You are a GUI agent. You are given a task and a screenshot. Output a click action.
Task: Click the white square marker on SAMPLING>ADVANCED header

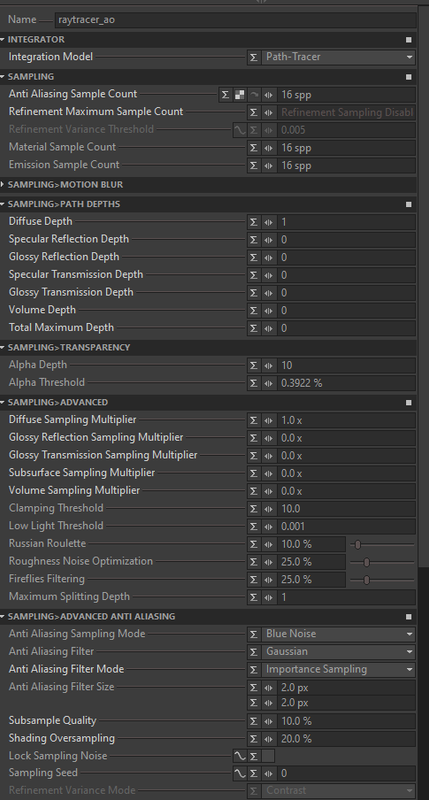point(409,403)
